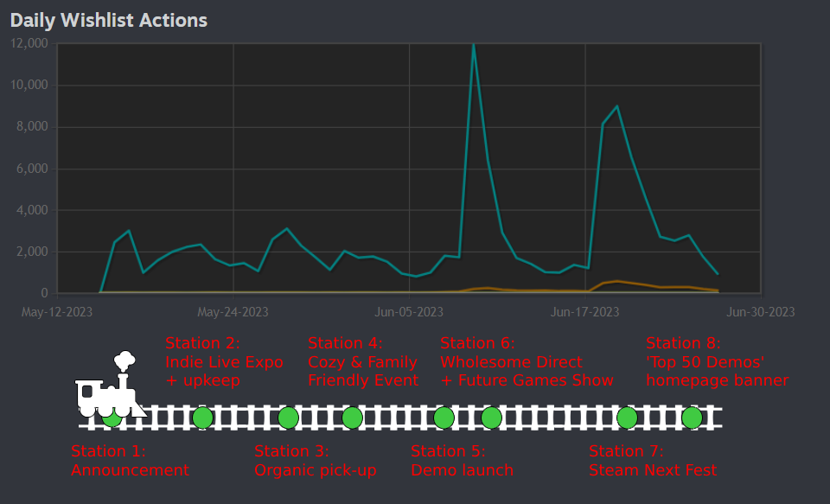Click the May-24-2023 date label
Screen dimensions: 830x504
click(233, 312)
